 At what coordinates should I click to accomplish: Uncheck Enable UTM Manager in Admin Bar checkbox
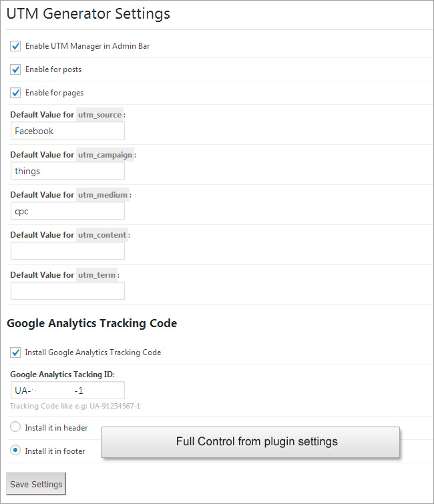tap(15, 46)
